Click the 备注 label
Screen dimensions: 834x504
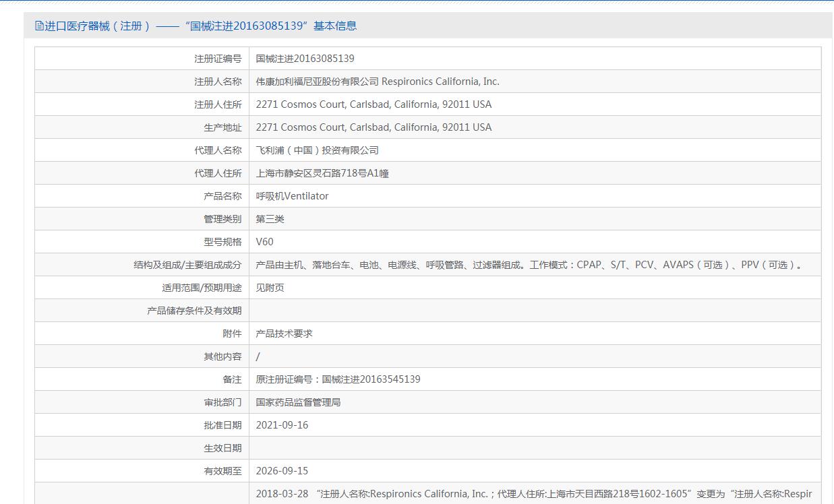click(x=232, y=379)
